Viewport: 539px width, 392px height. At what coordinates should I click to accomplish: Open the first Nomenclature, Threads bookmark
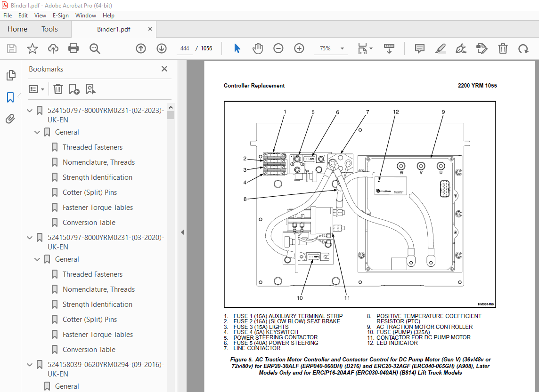98,162
